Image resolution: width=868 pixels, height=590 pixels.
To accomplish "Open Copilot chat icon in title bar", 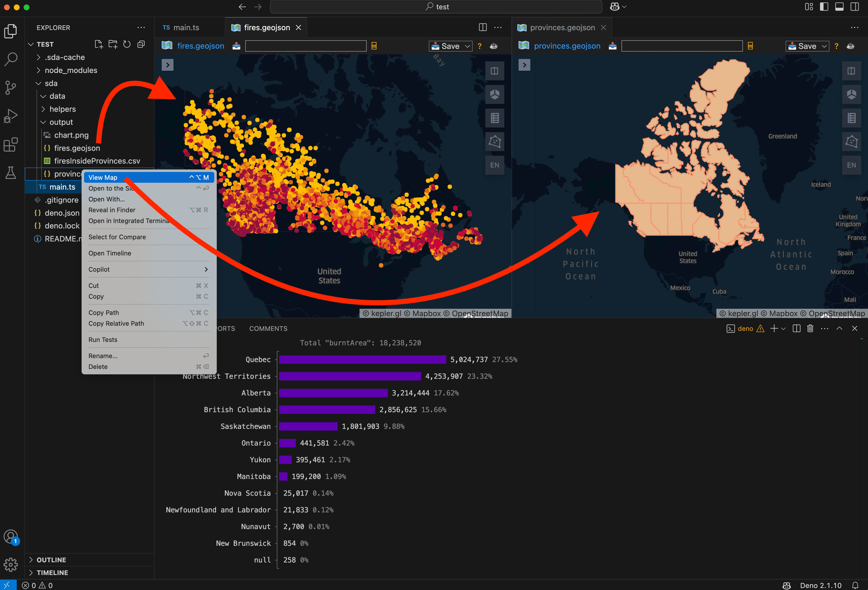I will [615, 7].
